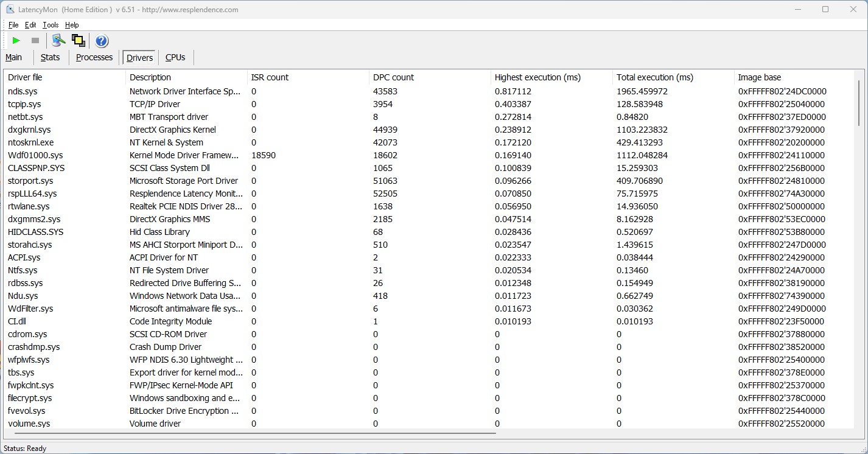The height and width of the screenshot is (454, 868).
Task: Select the fwpkclnt.sys driver row
Action: [429, 385]
